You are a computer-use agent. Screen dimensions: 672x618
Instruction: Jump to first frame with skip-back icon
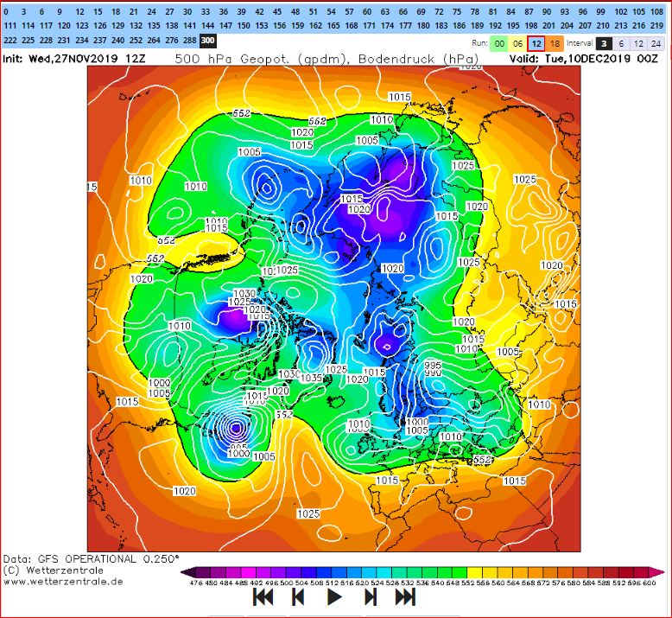point(263,597)
